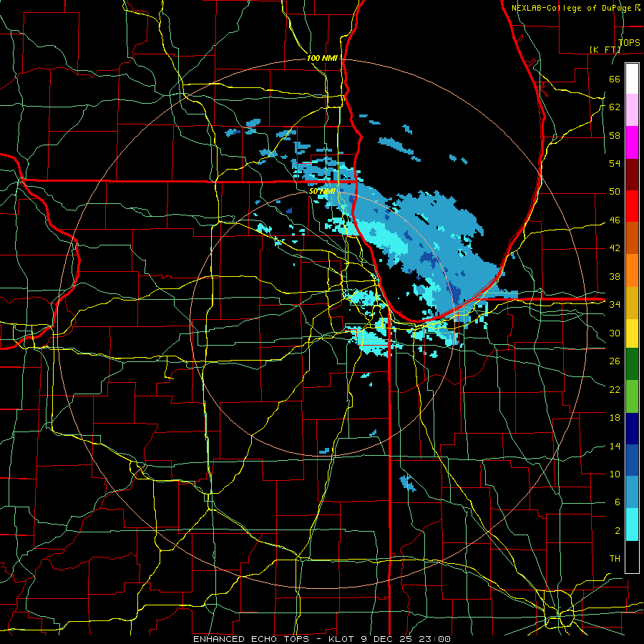The width and height of the screenshot is (644, 644).
Task: Click the 10 value in the legend
Action: coord(615,474)
